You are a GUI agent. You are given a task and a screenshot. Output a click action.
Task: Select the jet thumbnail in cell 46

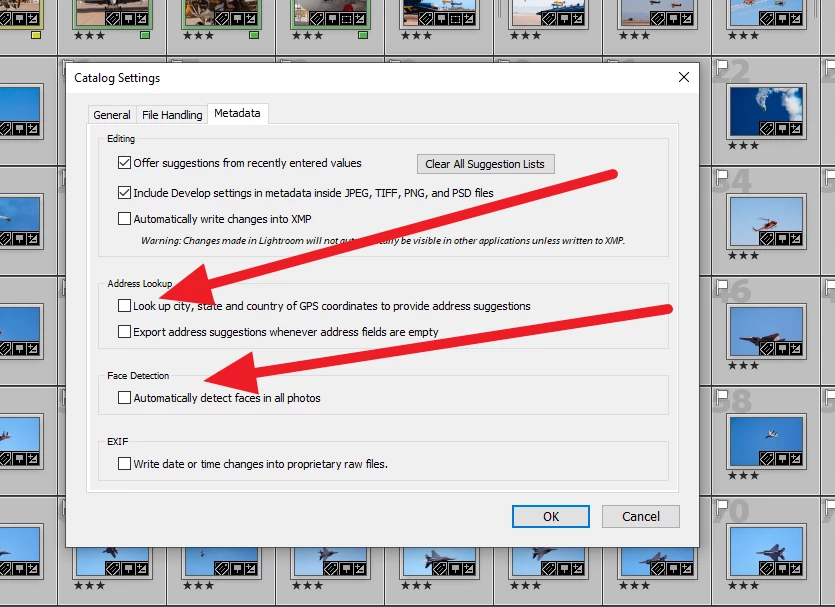point(766,331)
